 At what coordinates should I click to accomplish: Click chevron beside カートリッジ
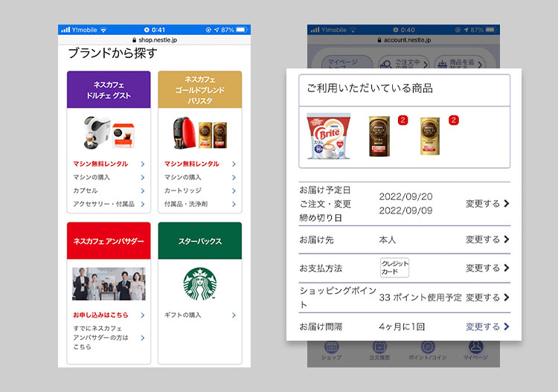click(234, 190)
